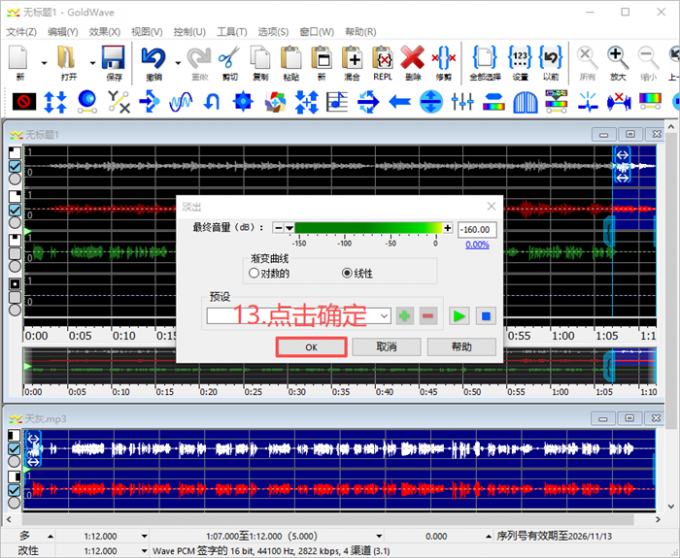Toggle white channel checkbox in 天灰.mp3 window

pos(14,448)
